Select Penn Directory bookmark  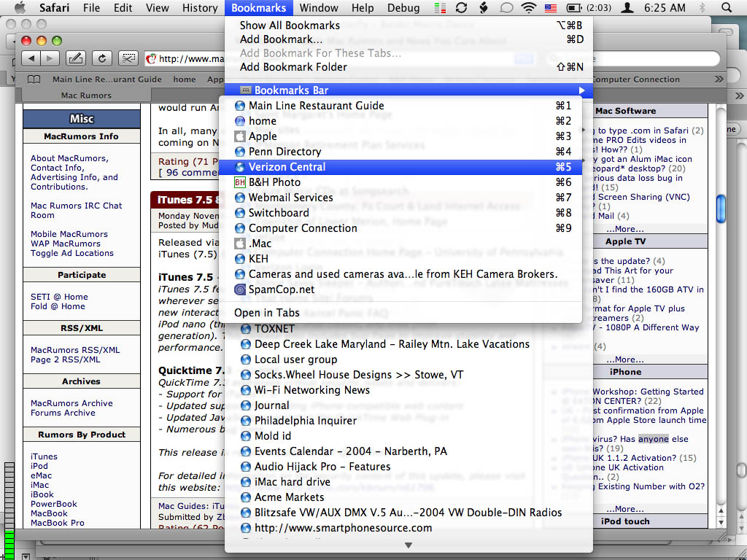click(400, 152)
